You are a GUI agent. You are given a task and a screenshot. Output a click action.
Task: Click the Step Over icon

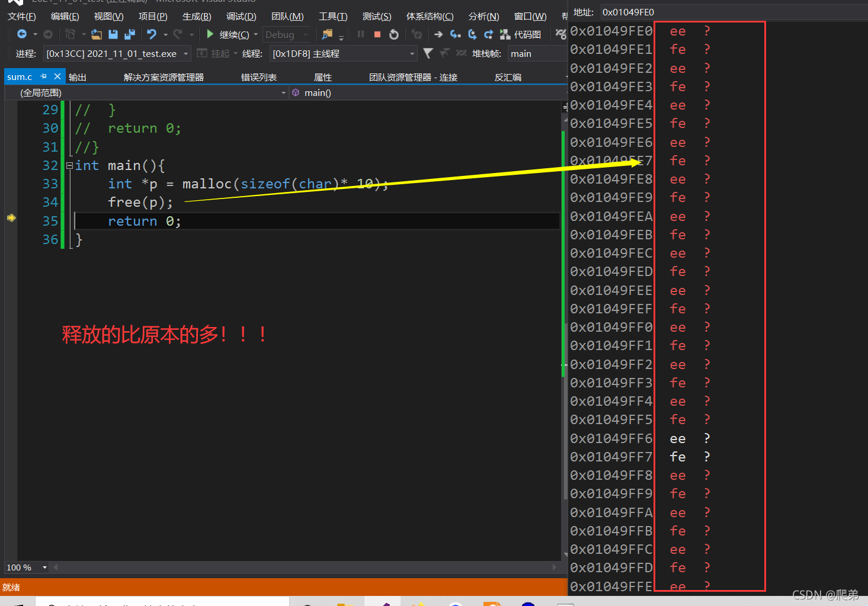tap(472, 34)
